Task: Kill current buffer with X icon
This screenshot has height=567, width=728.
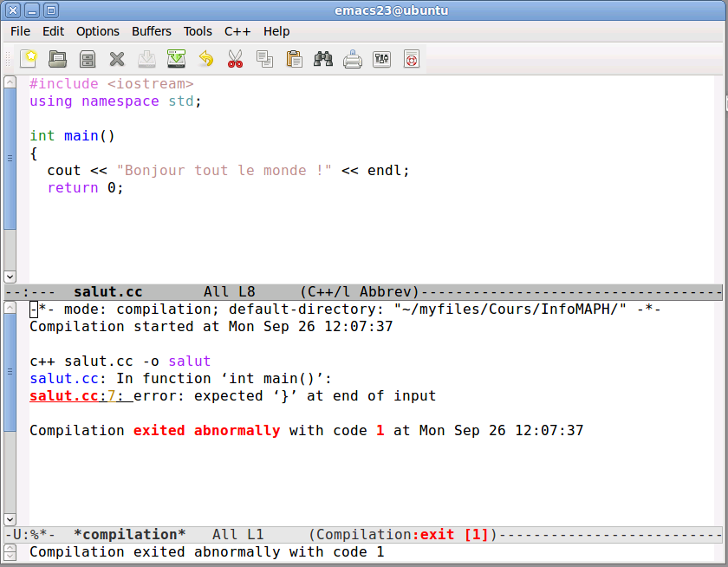Action: [117, 59]
